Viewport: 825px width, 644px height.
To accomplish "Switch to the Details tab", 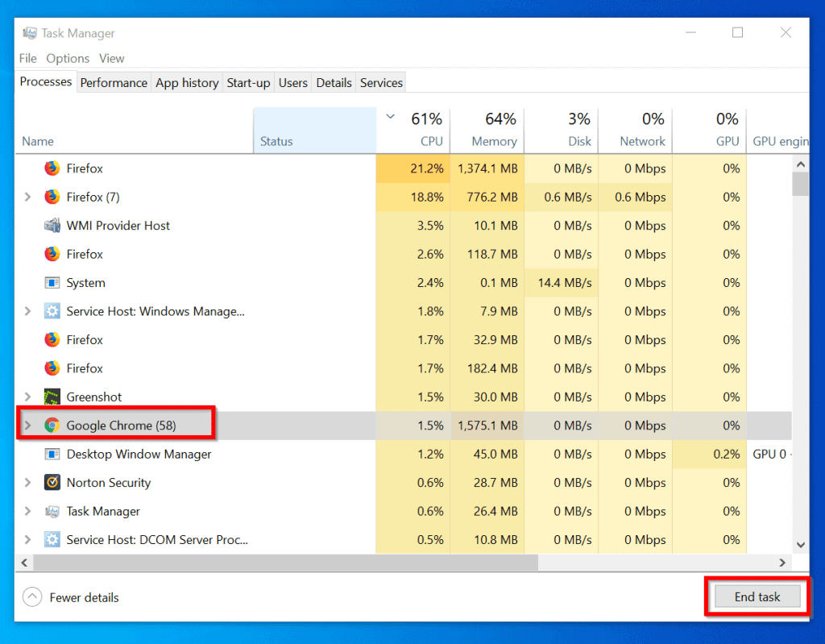I will coord(334,83).
